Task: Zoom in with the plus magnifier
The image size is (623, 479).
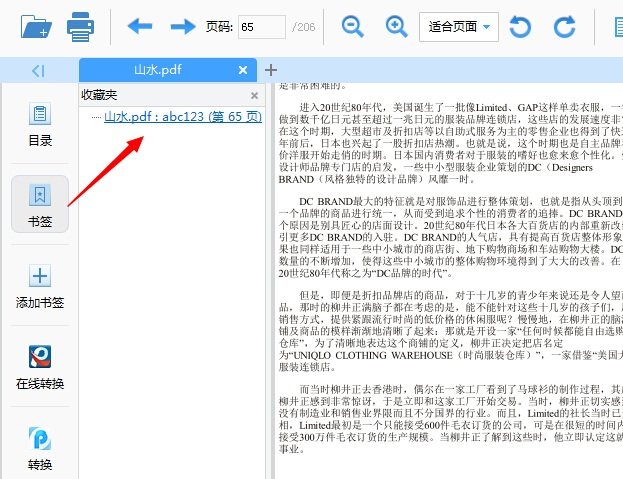Action: [396, 27]
